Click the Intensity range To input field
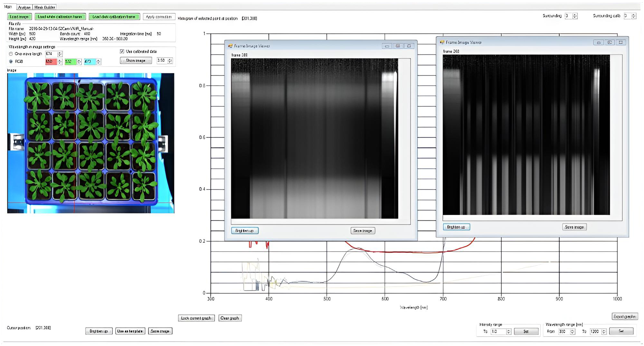This screenshot has height=346, width=644. [498, 332]
